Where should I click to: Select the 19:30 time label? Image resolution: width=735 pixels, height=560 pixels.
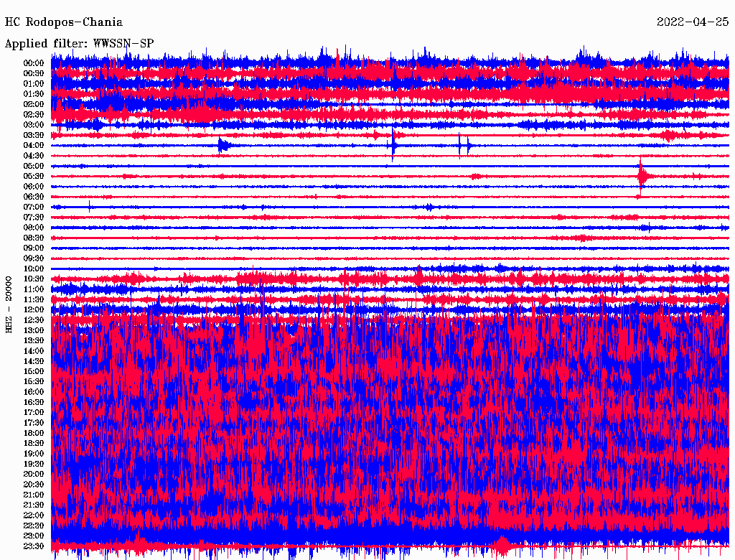pos(34,464)
